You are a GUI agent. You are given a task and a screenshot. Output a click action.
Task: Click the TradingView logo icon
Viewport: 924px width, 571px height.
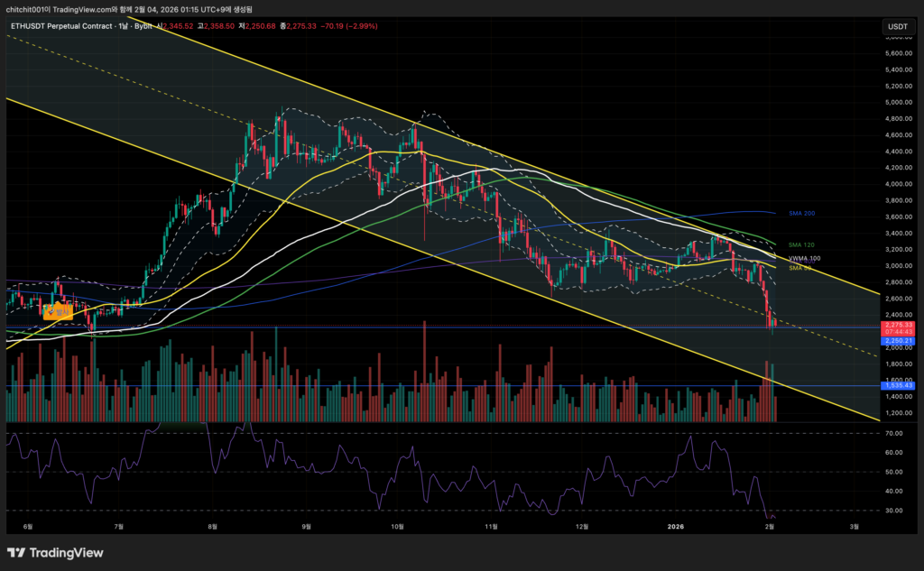16,552
